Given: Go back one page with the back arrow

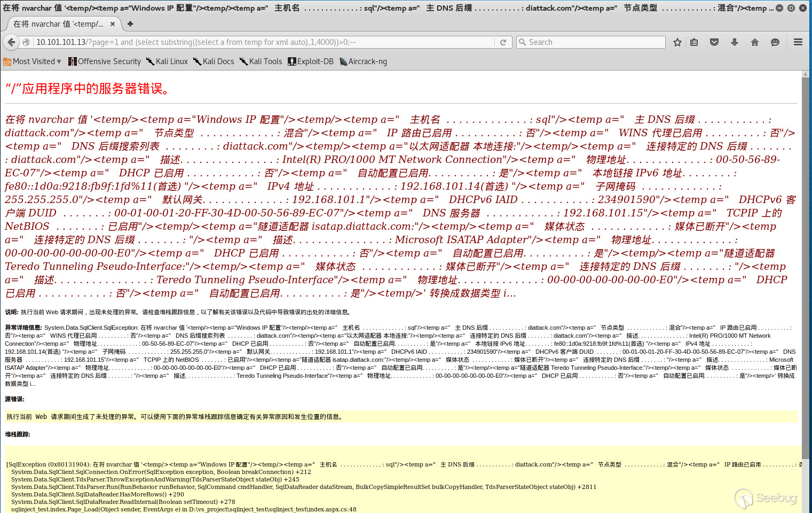Looking at the screenshot, I should [x=11, y=42].
